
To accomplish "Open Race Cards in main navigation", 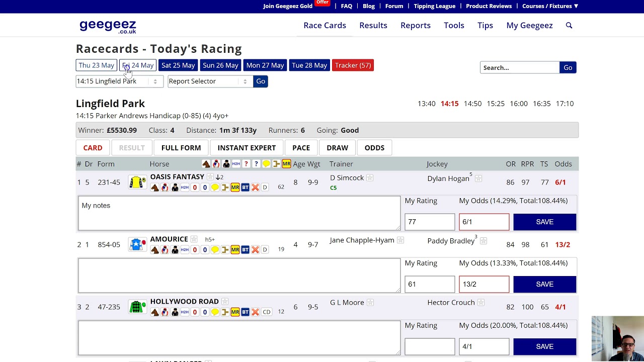I will (325, 25).
